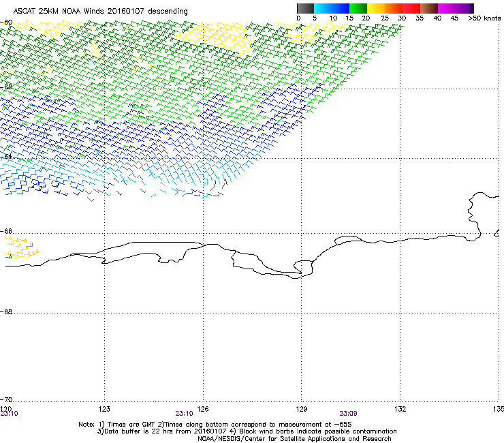Select the cyan-to-blue 5-15 knots legend segment

(x=332, y=8)
